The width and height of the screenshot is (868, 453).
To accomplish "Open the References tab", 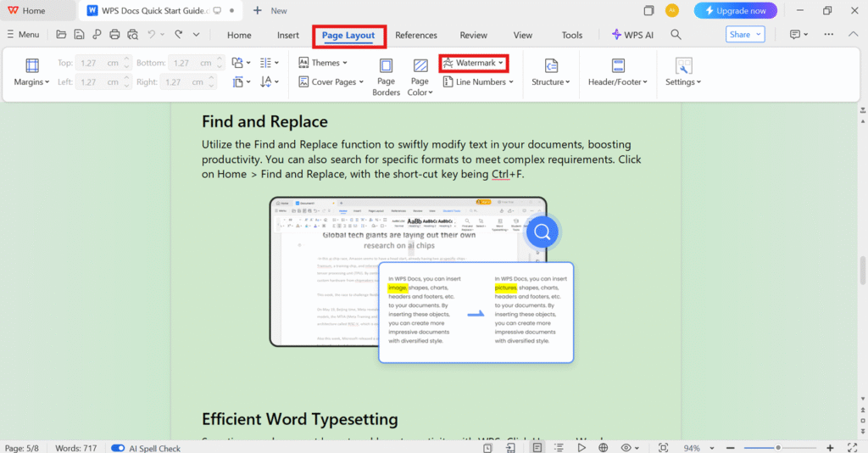I will pos(416,35).
